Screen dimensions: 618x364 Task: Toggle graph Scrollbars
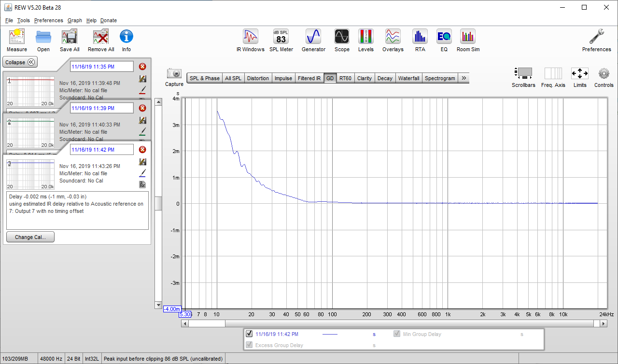click(523, 77)
